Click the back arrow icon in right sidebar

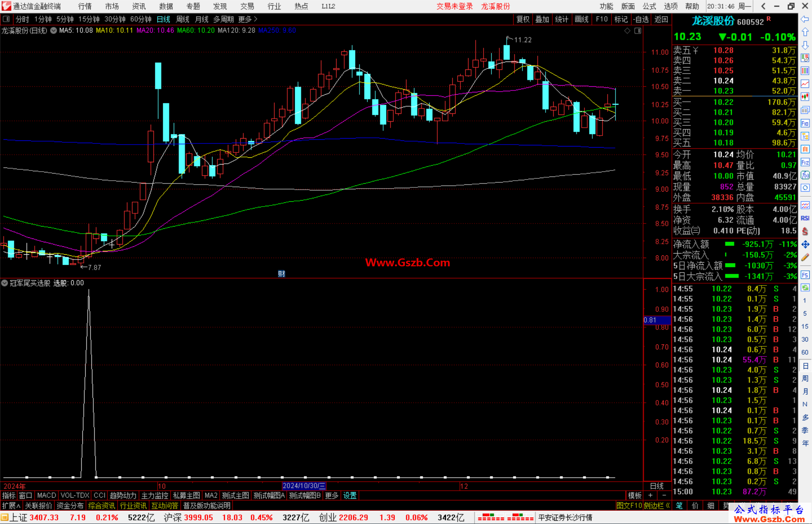[805, 19]
